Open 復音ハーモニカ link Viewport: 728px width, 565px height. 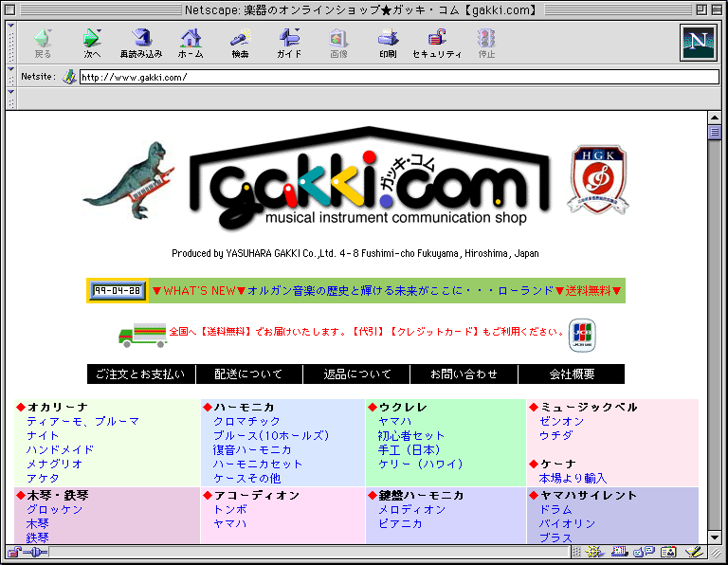coord(252,450)
